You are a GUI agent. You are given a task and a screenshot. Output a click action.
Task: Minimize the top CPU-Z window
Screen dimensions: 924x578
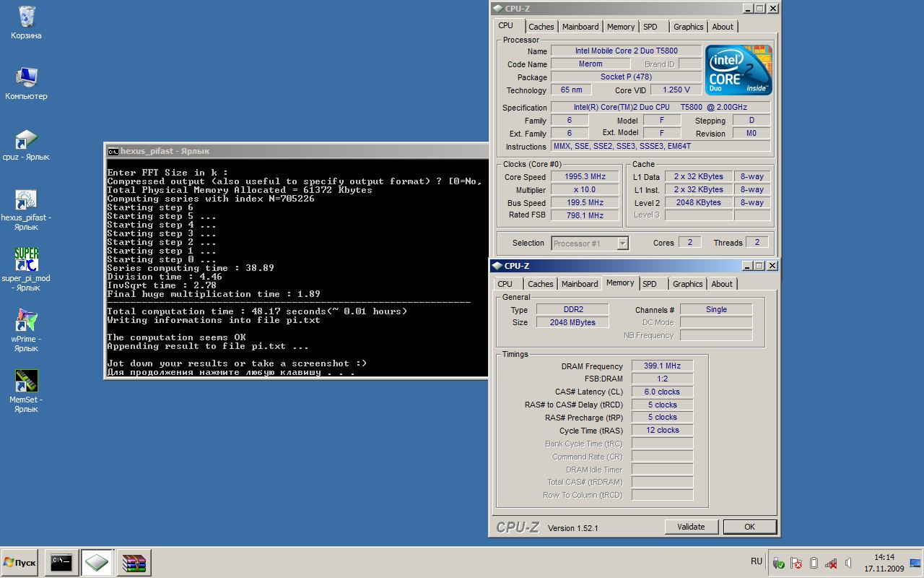pyautogui.click(x=748, y=9)
